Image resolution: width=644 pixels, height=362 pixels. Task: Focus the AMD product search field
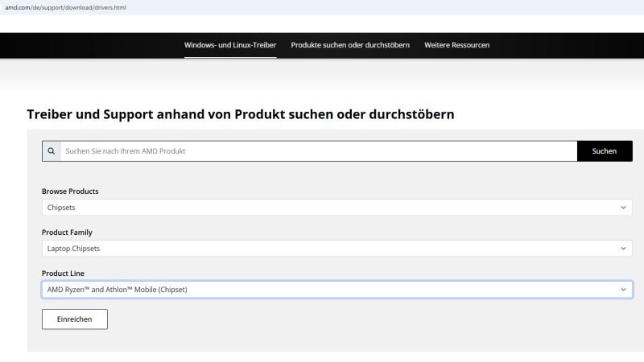click(x=319, y=151)
